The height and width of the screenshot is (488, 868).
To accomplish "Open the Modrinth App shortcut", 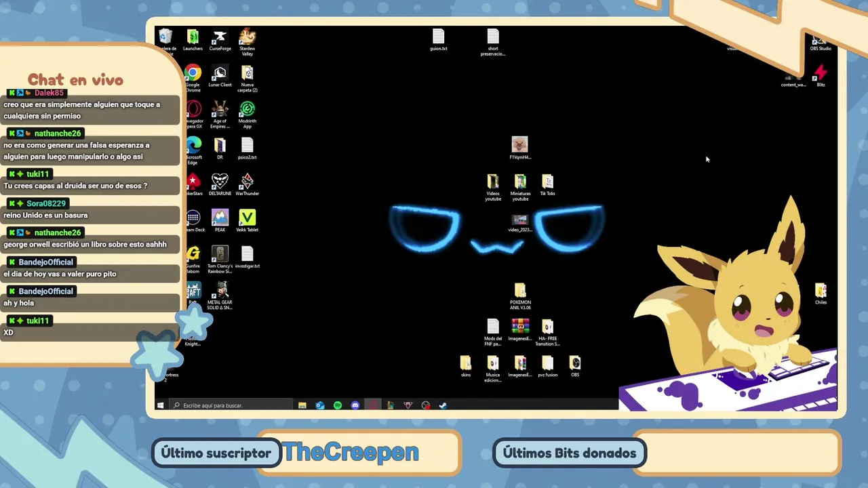I will 248,115.
